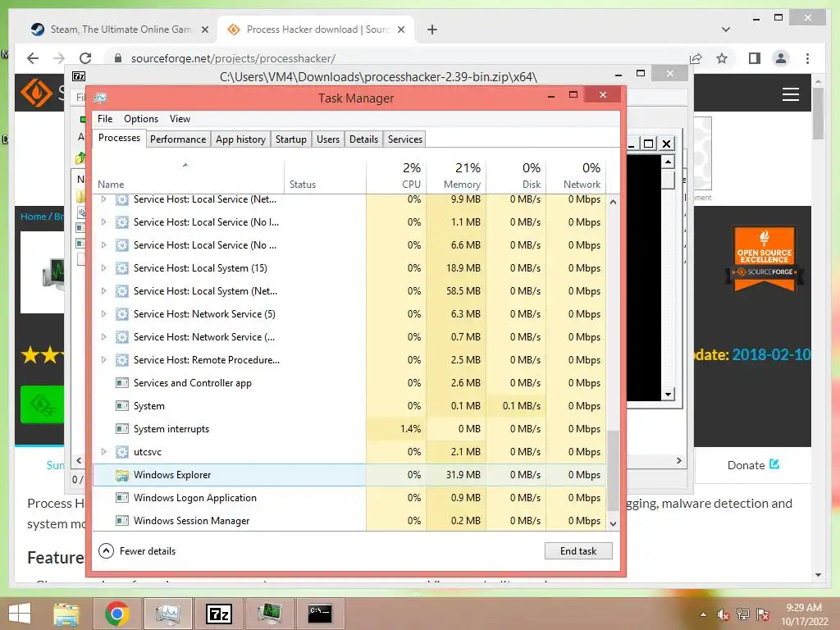840x630 pixels.
Task: Click the address bar showing sourceforge.net
Action: point(396,58)
